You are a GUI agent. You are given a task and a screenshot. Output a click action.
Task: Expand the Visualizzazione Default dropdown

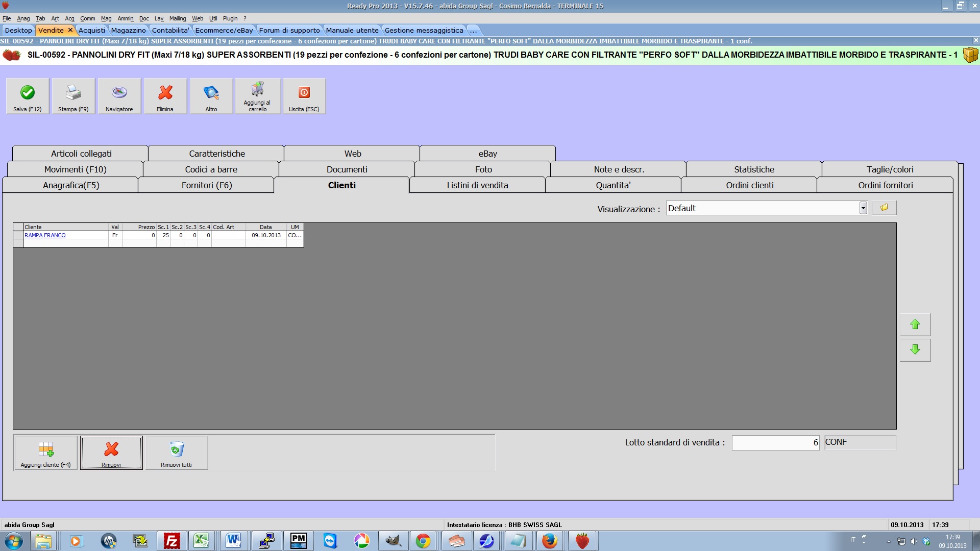(863, 208)
